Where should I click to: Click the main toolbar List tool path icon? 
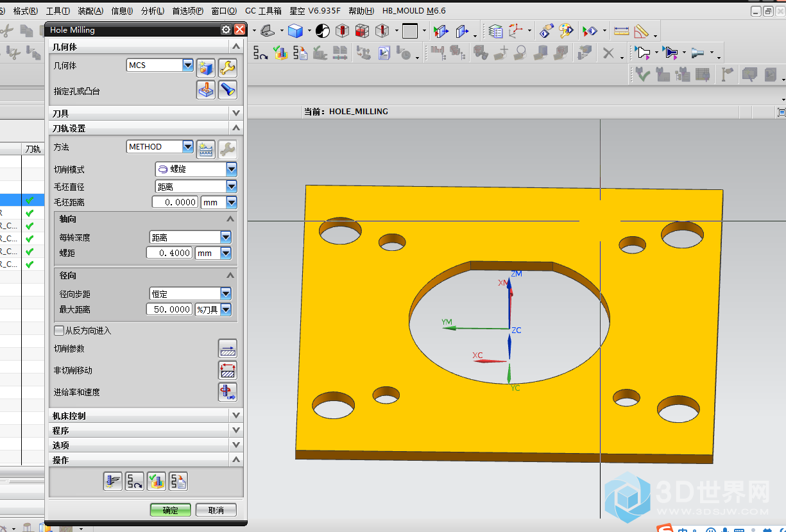tap(300, 53)
